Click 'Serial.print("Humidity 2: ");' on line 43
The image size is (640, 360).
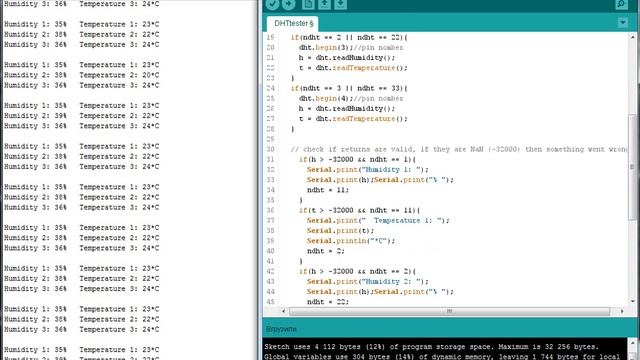tap(368, 282)
